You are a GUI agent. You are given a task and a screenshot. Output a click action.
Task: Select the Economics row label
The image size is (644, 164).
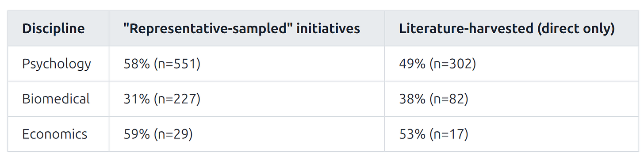pos(55,134)
